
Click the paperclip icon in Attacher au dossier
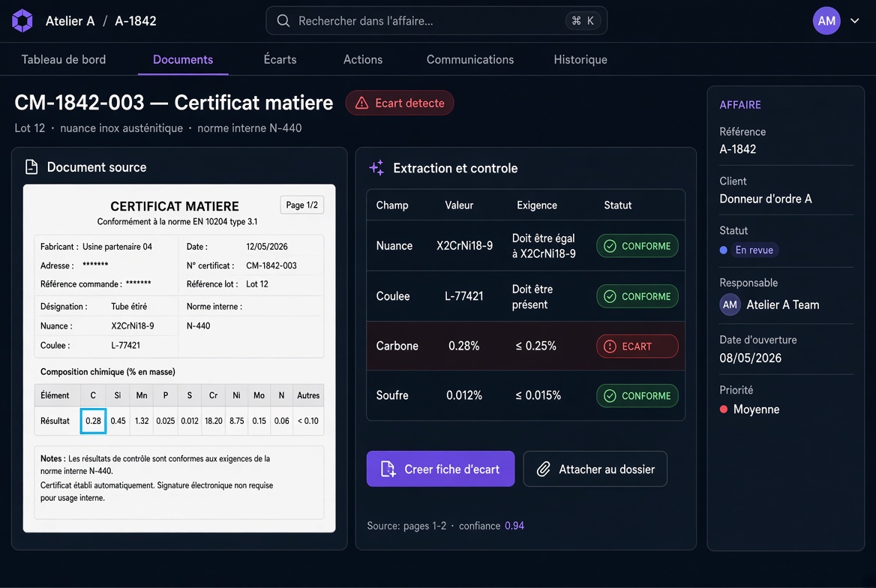(x=544, y=469)
